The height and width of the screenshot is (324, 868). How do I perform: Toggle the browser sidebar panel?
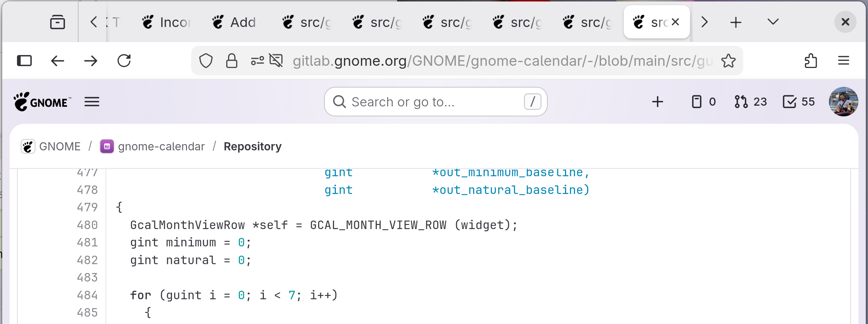(24, 61)
